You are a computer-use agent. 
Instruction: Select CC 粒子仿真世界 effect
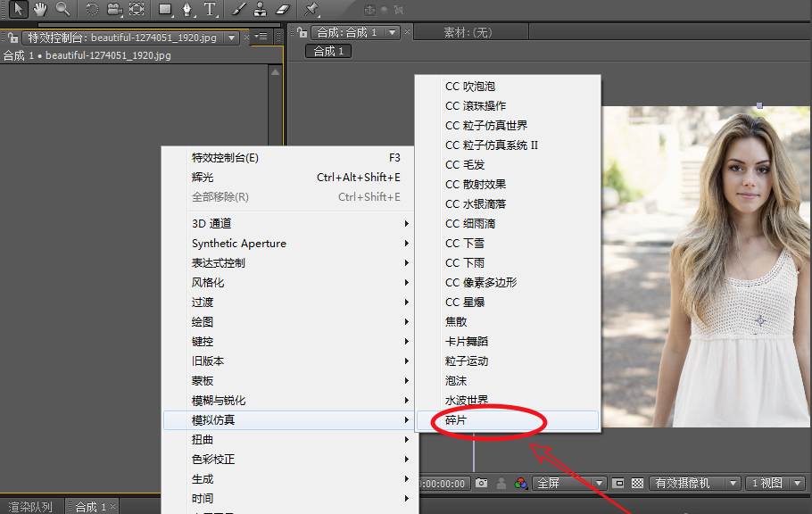point(508,126)
